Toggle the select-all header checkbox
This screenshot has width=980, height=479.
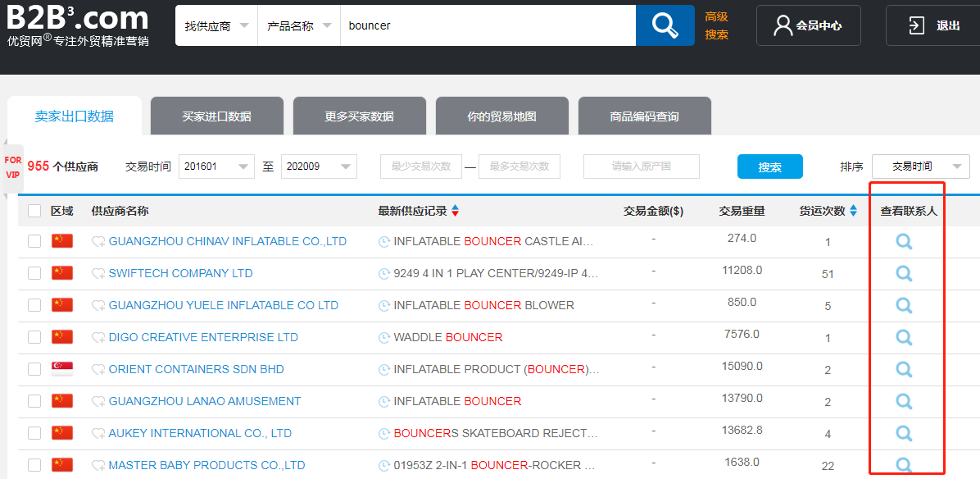(x=34, y=211)
